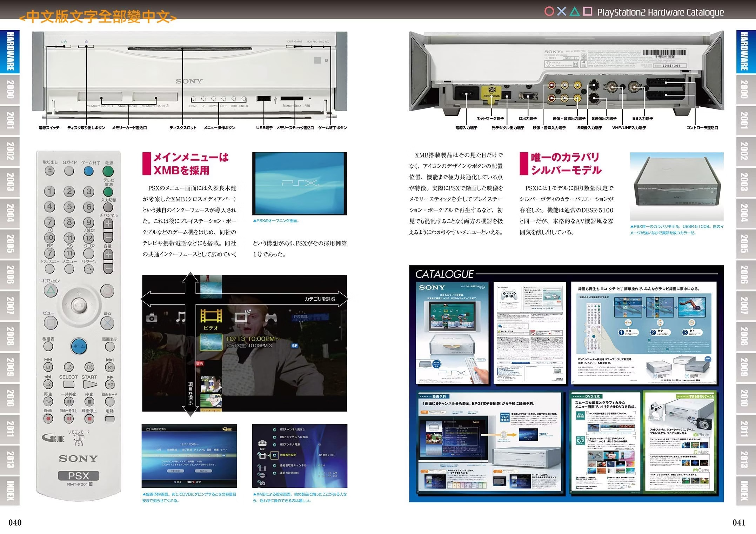Image resolution: width=756 pixels, height=534 pixels.
Task: Open the silver DESR-5100S model photo
Action: point(676,186)
